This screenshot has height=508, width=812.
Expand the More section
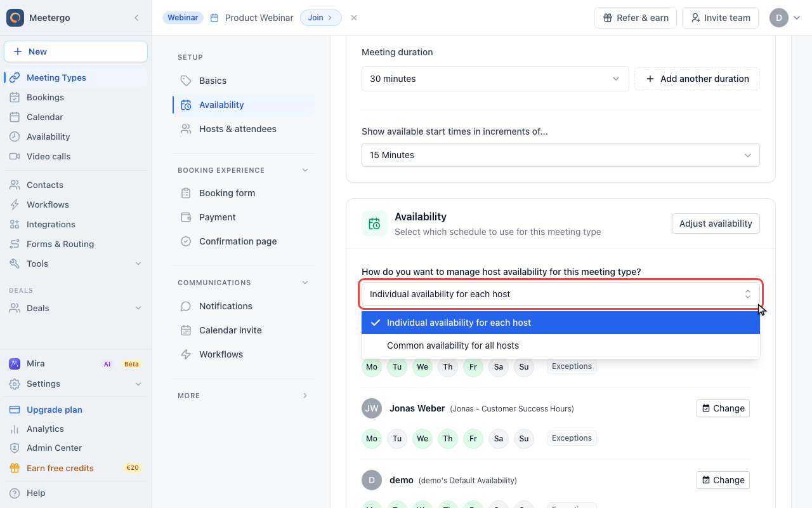305,396
